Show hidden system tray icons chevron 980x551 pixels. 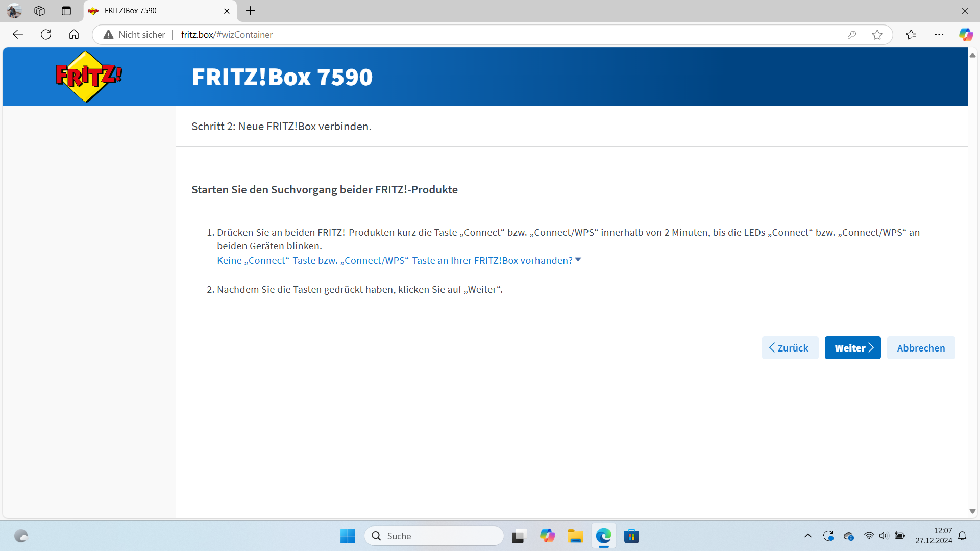[807, 536]
